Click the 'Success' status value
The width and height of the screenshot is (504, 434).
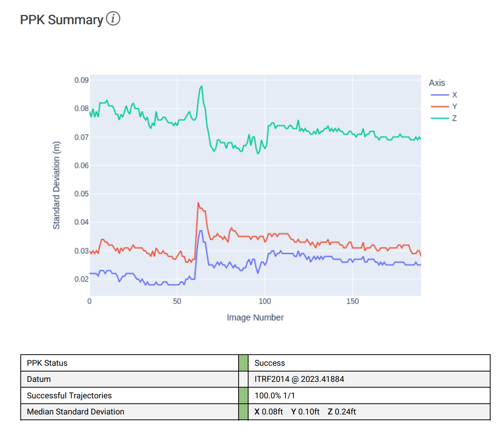270,363
